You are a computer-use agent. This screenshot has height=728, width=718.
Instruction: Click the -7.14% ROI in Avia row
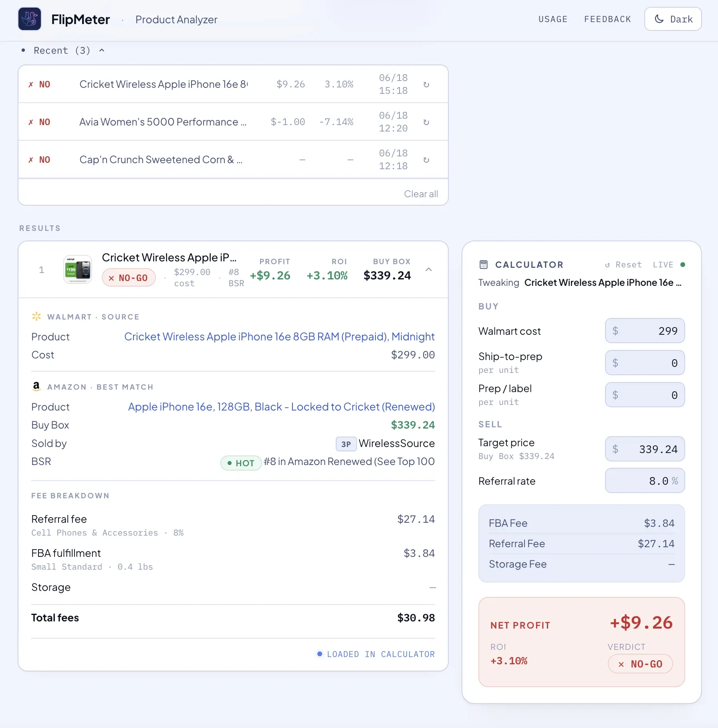(336, 122)
